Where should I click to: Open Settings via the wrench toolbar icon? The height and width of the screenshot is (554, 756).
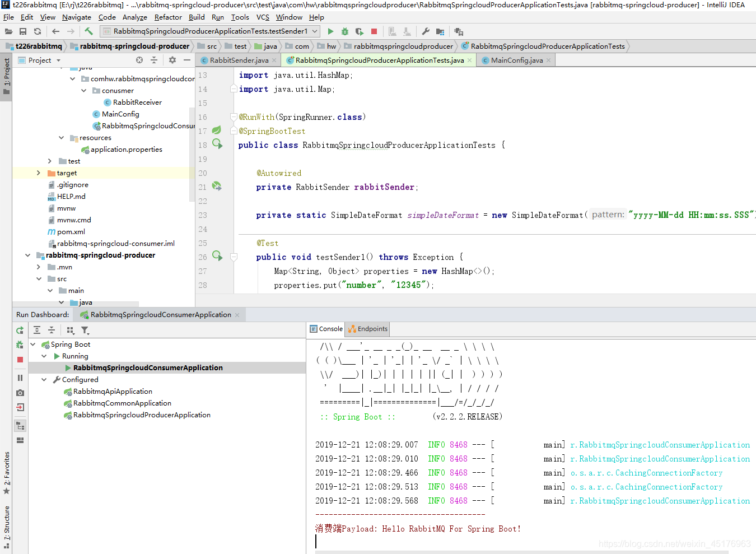(x=426, y=31)
